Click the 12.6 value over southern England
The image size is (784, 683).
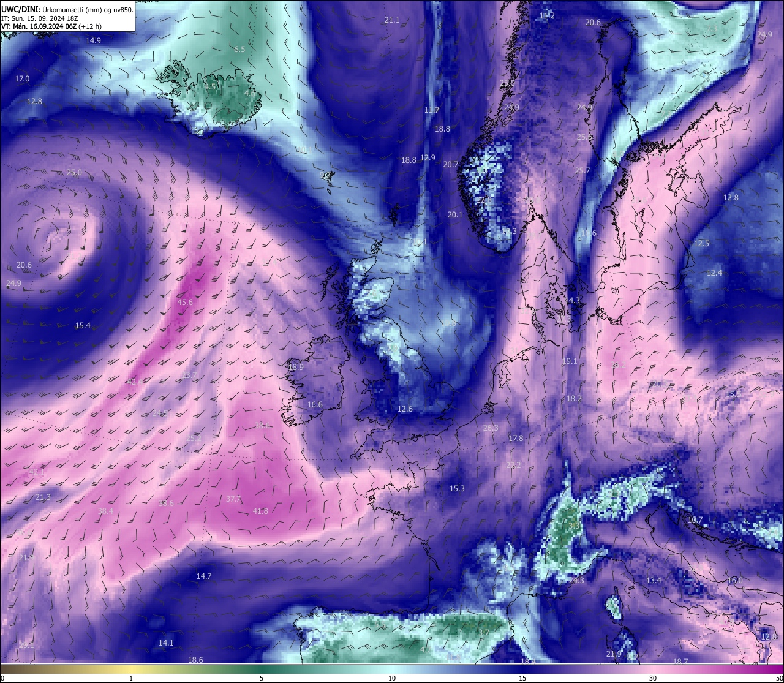[x=405, y=409]
